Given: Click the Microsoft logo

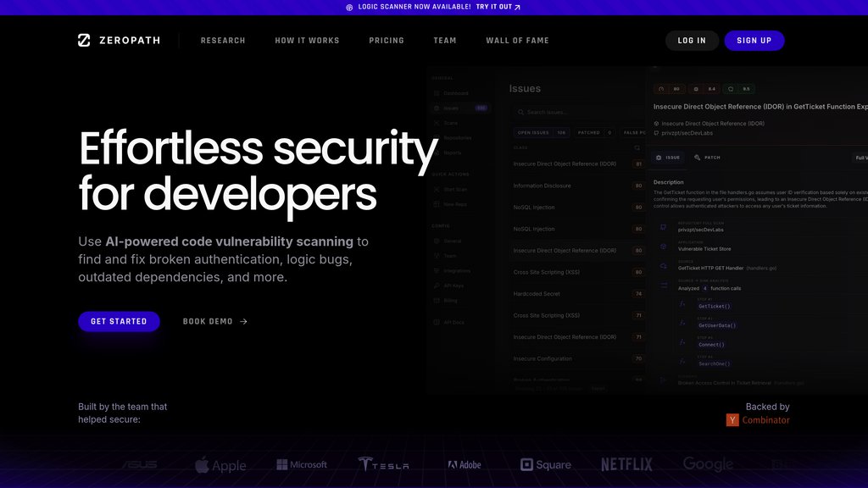Looking at the screenshot, I should pos(302,465).
